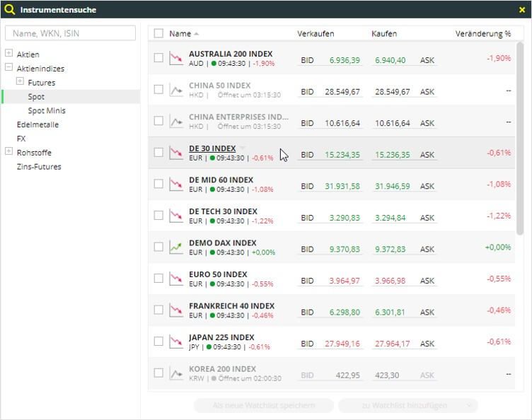Tick the checkbox for DE MID 60 INDEX
The image size is (532, 420).
click(158, 184)
